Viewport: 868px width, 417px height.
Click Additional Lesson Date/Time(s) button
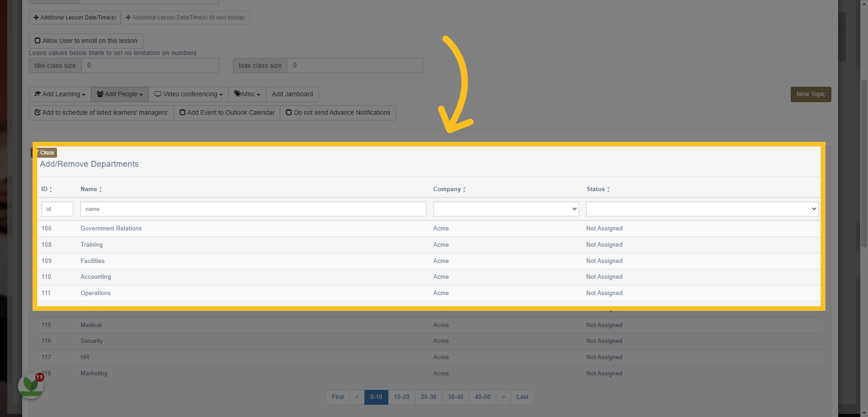[x=75, y=18]
